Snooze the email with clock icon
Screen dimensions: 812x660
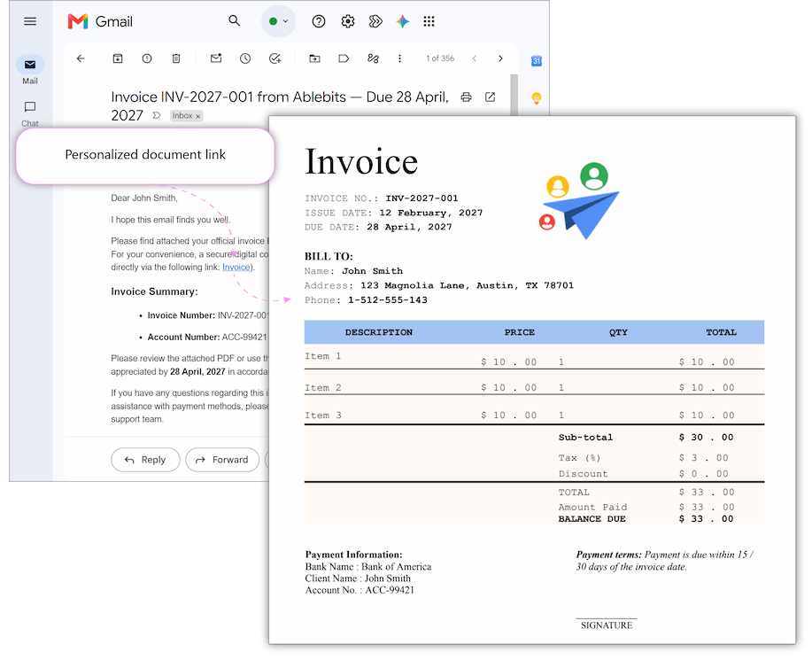tap(245, 58)
